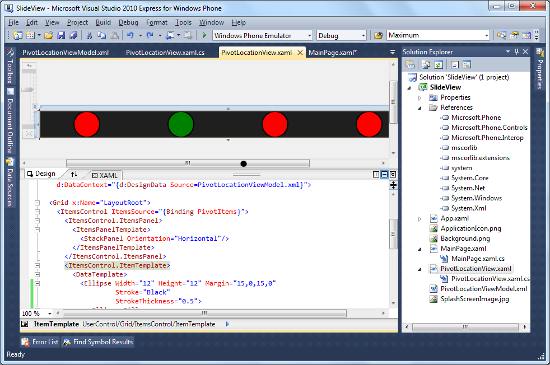The height and width of the screenshot is (365, 550).
Task: Switch to the MainPage.xaml tab
Action: pos(332,53)
